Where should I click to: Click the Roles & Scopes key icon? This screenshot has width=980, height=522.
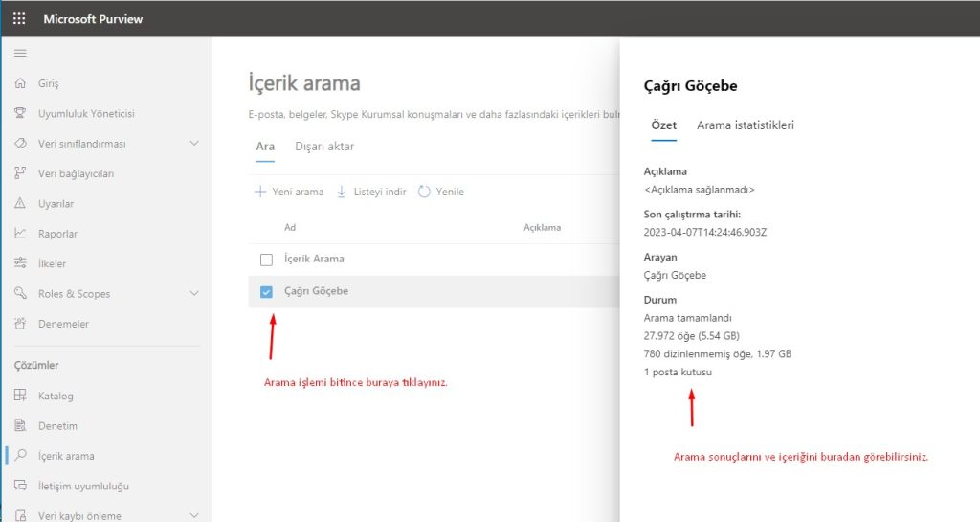[x=20, y=293]
